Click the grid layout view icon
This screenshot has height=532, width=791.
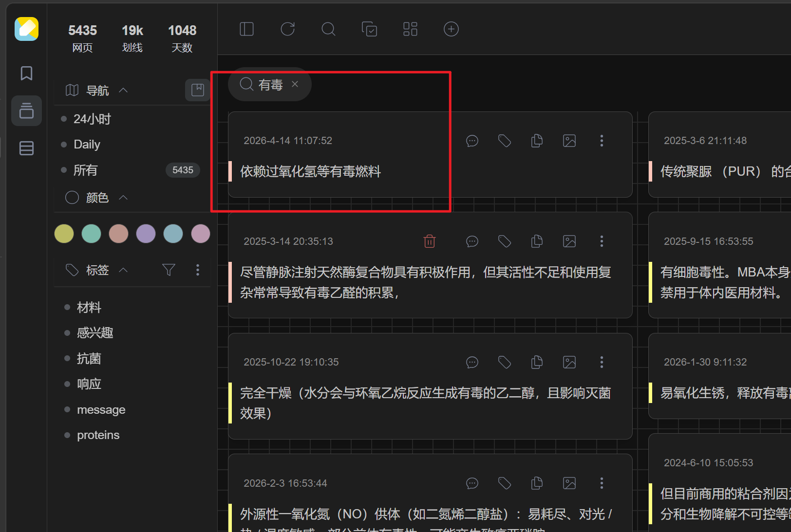(410, 29)
